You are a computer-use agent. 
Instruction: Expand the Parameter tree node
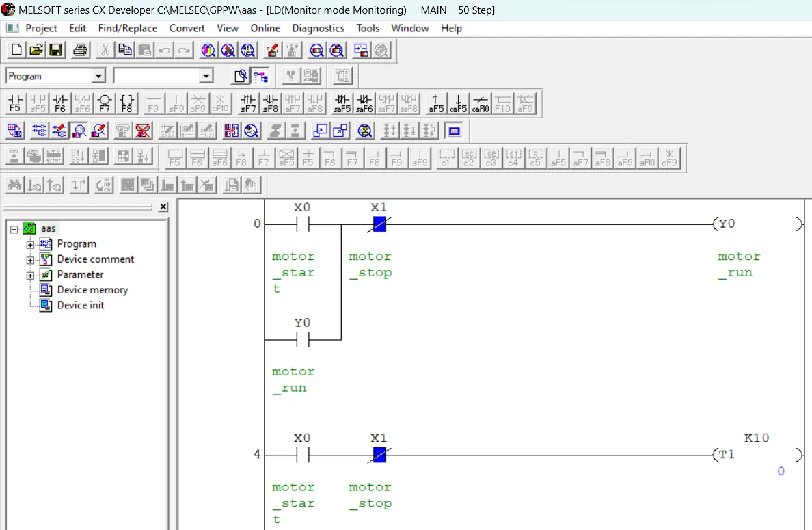[29, 274]
